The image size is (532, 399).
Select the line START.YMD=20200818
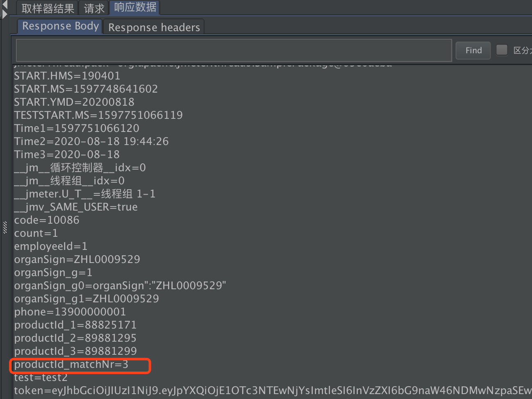[x=74, y=102]
